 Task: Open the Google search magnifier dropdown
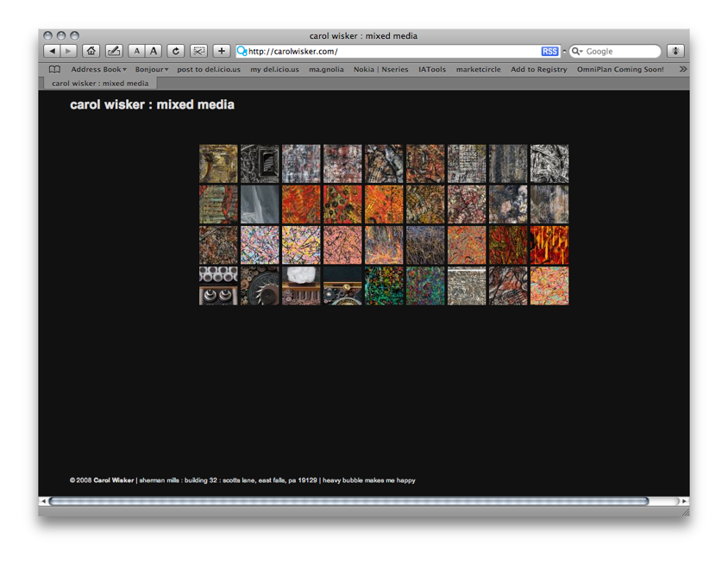pyautogui.click(x=577, y=52)
